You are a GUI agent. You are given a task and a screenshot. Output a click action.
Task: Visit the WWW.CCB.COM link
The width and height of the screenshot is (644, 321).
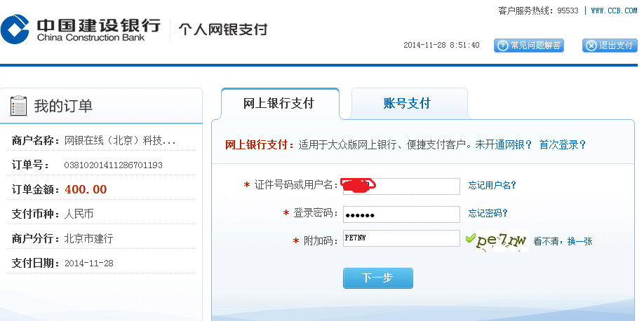(614, 11)
